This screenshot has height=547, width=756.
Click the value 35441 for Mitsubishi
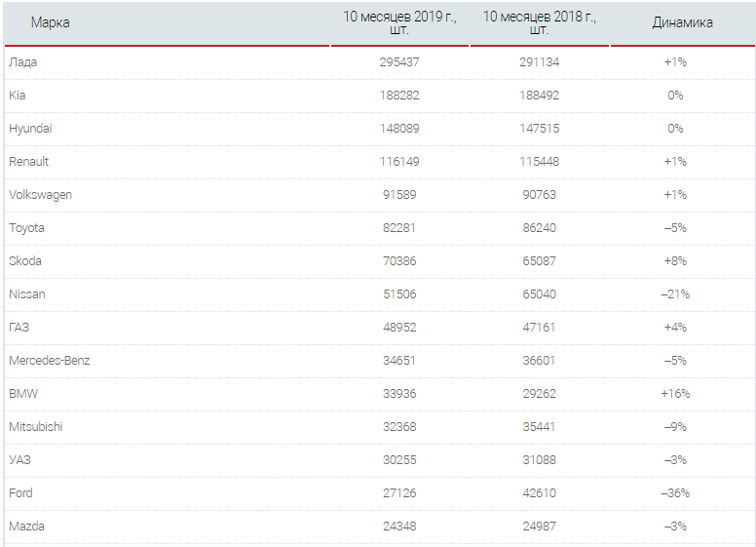(x=539, y=427)
